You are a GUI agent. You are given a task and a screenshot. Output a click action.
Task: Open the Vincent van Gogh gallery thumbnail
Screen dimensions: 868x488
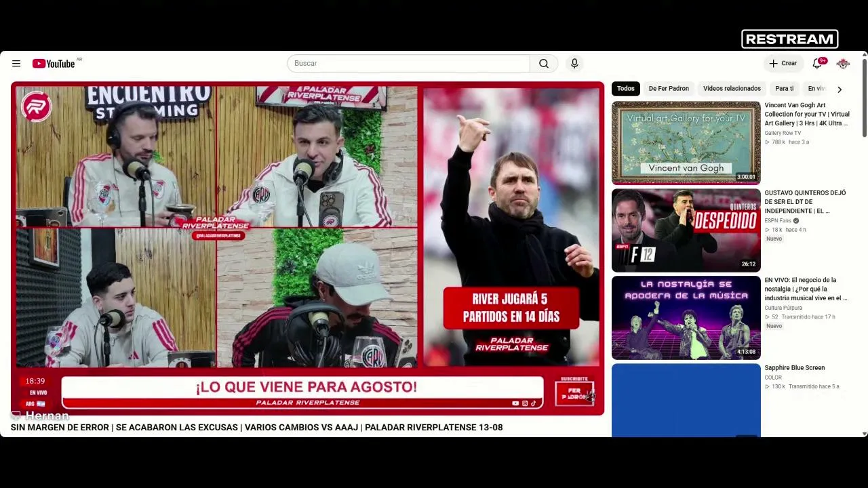686,143
